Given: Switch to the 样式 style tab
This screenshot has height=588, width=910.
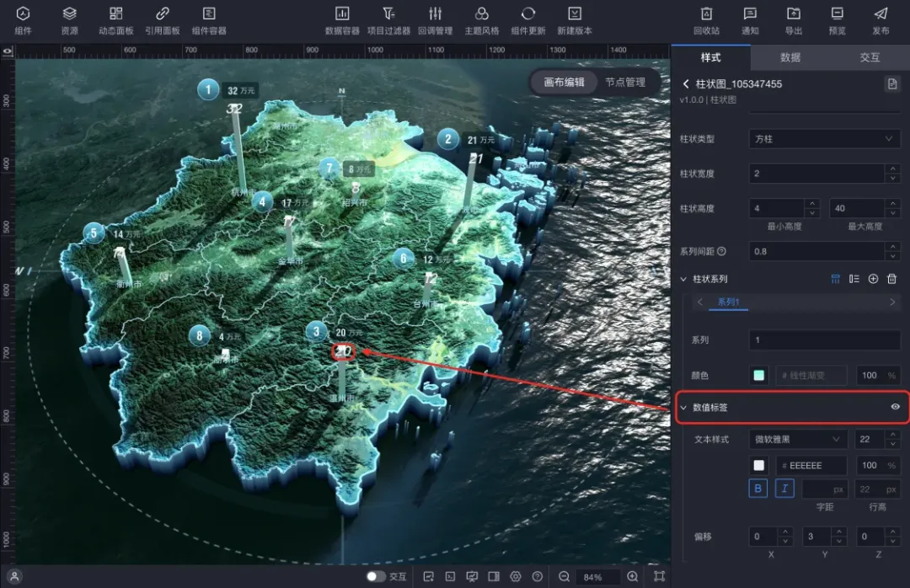Looking at the screenshot, I should (710, 57).
